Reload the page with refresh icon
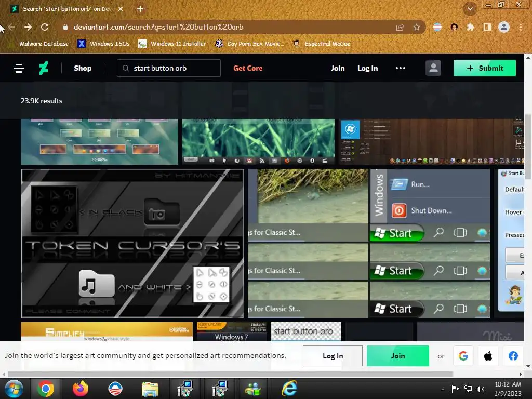The image size is (532, 399). click(45, 27)
